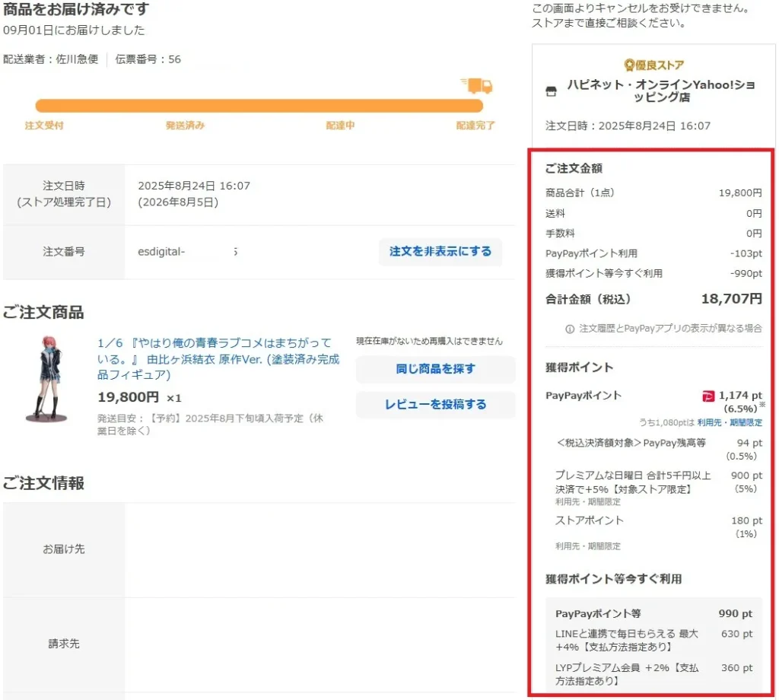Click 同じ商品を探す button
The image size is (779, 700).
tap(435, 369)
